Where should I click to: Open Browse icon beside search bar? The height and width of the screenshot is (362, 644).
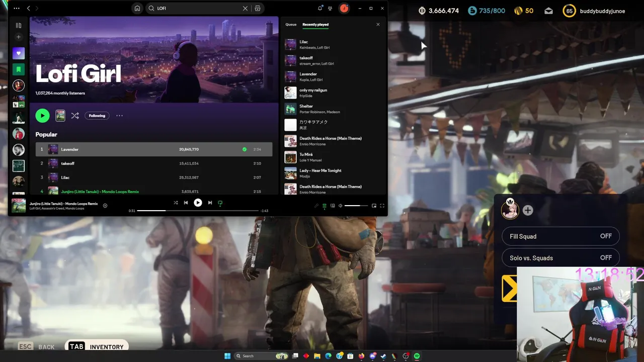coord(258,9)
